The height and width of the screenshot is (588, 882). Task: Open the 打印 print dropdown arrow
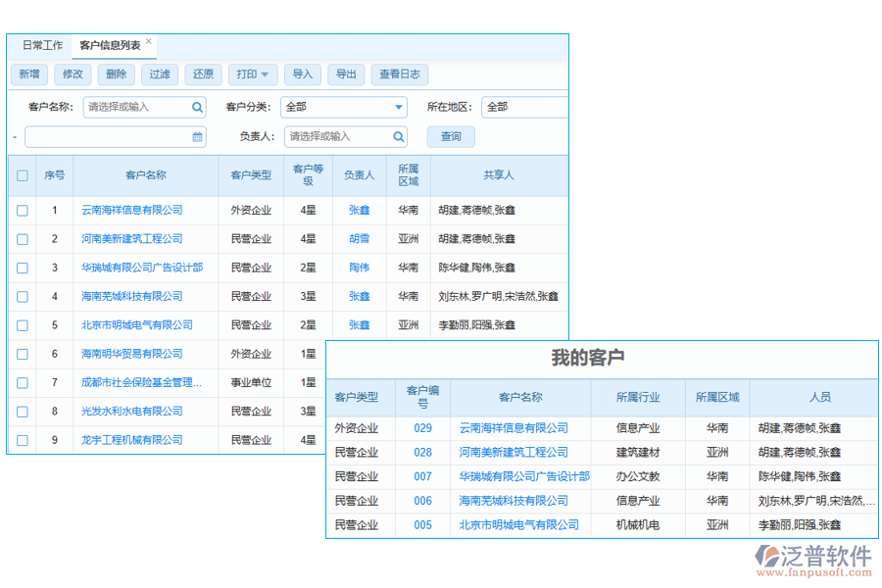[x=265, y=73]
